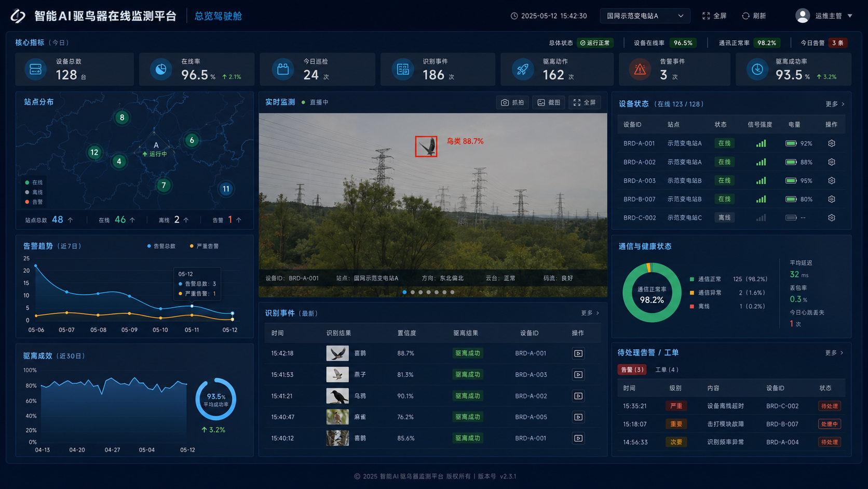Click the 截图 screenshot button
868x489 pixels.
549,103
